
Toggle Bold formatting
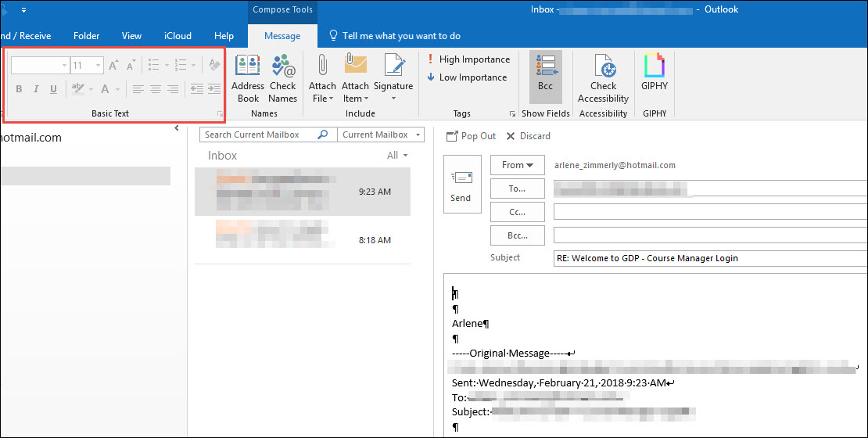[x=19, y=88]
